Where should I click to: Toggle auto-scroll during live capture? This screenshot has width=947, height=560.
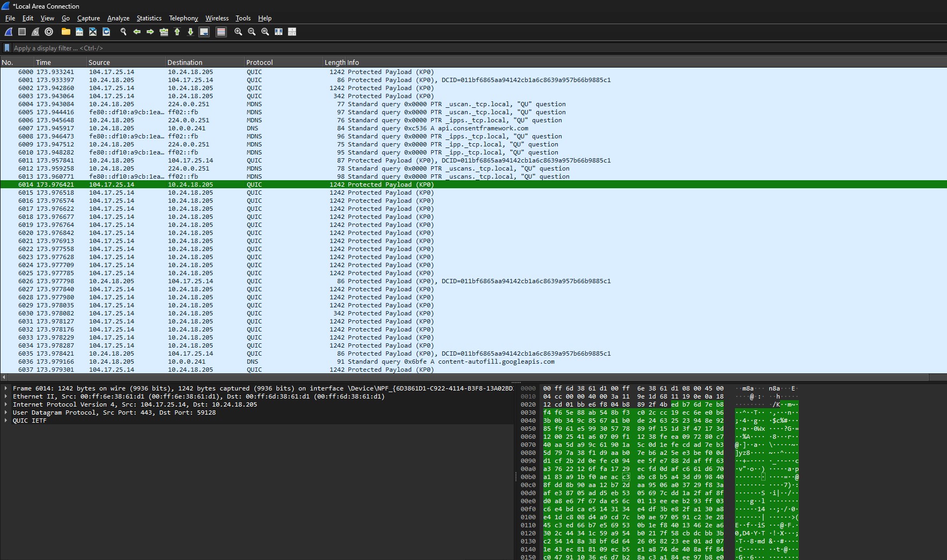(x=204, y=32)
